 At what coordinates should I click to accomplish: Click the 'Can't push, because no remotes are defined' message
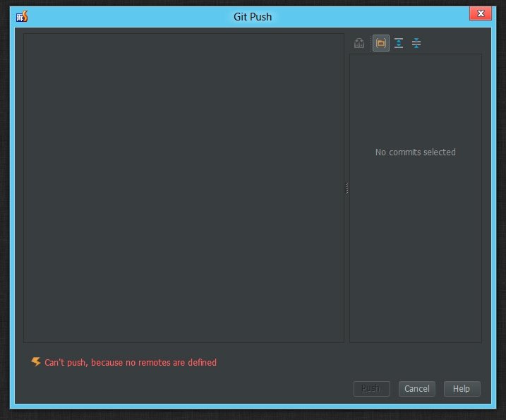coord(131,362)
